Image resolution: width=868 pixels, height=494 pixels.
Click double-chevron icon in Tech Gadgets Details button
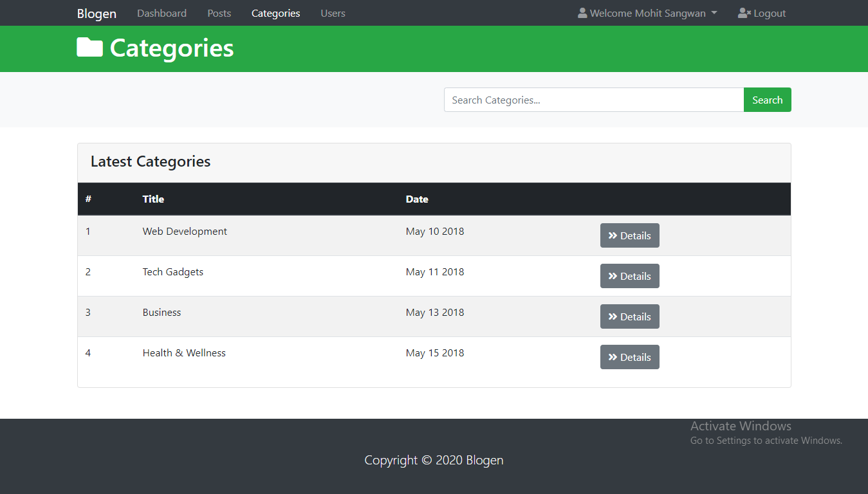tap(613, 276)
